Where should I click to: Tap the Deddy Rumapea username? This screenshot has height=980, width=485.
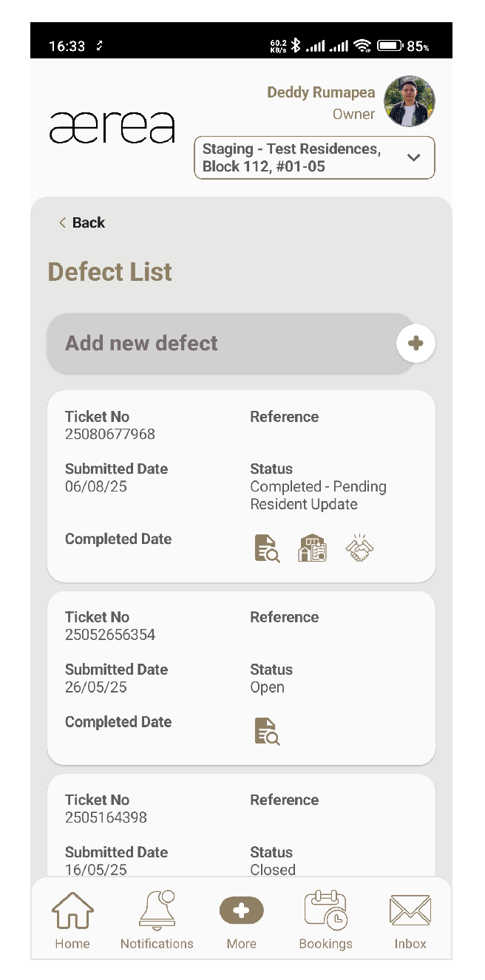pyautogui.click(x=321, y=92)
